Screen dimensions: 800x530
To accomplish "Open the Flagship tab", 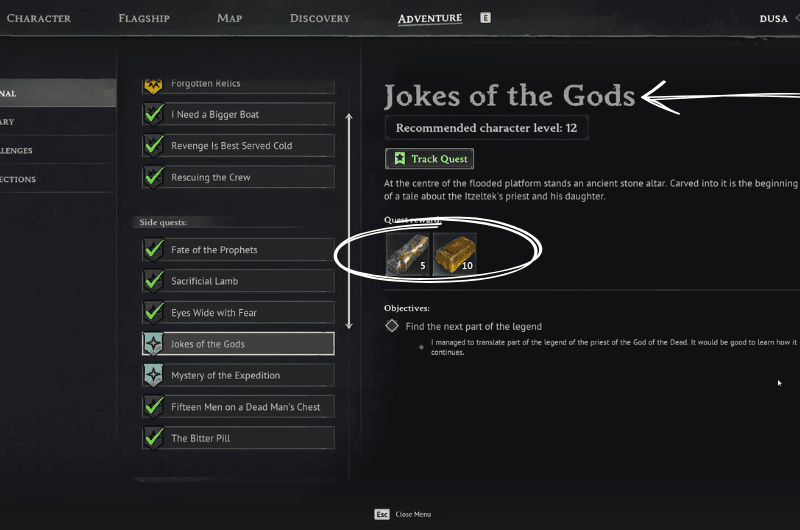I will coord(144,18).
